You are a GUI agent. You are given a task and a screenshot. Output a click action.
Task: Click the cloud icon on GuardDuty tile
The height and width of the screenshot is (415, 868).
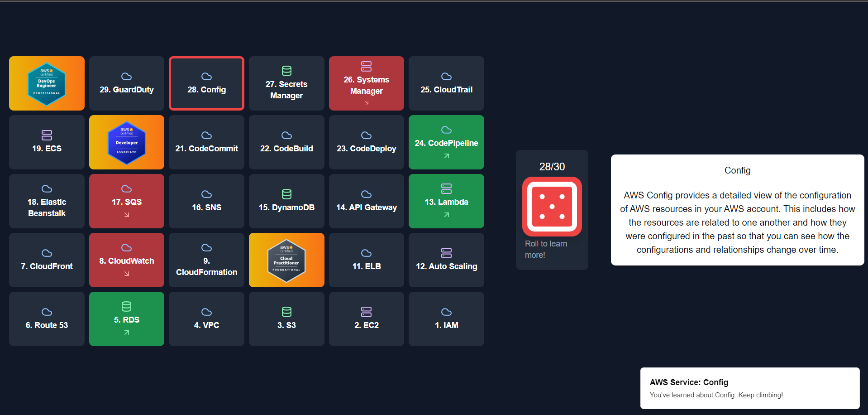pyautogui.click(x=127, y=76)
